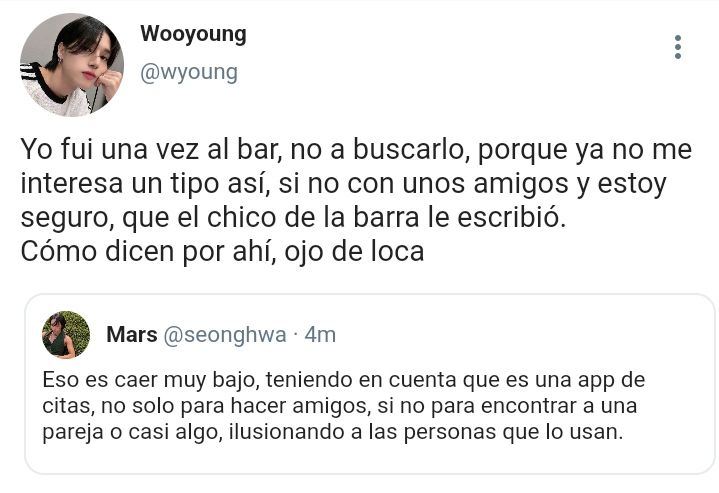Click the line 'Cómo dicen por ahí, ojo de loca'
Image resolution: width=719 pixels, height=493 pixels.
(x=222, y=252)
